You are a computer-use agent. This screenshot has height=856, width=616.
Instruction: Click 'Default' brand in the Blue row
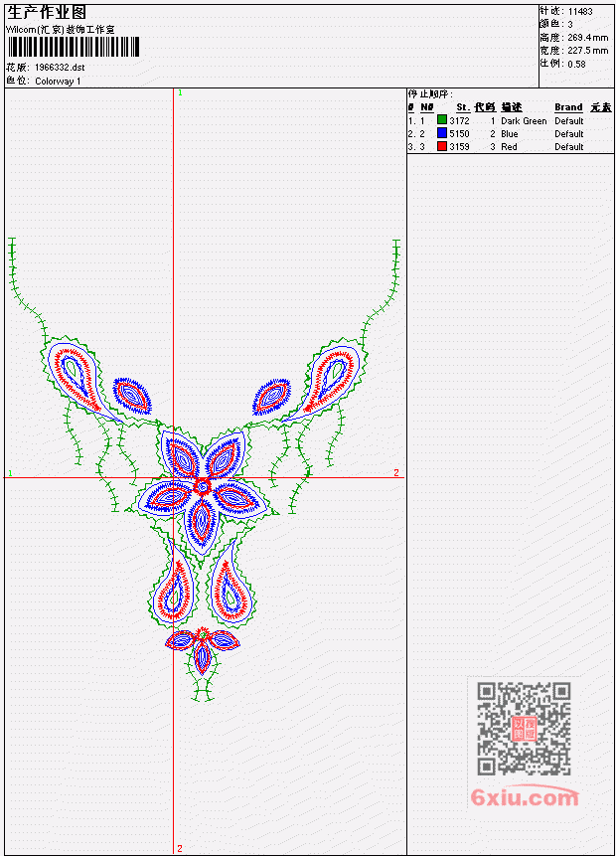click(568, 134)
